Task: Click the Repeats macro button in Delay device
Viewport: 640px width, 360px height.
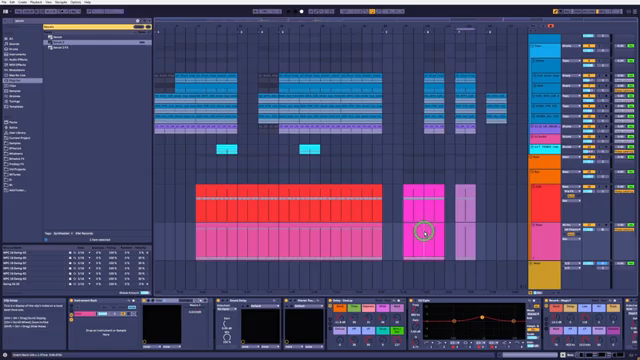Action: coord(368,307)
